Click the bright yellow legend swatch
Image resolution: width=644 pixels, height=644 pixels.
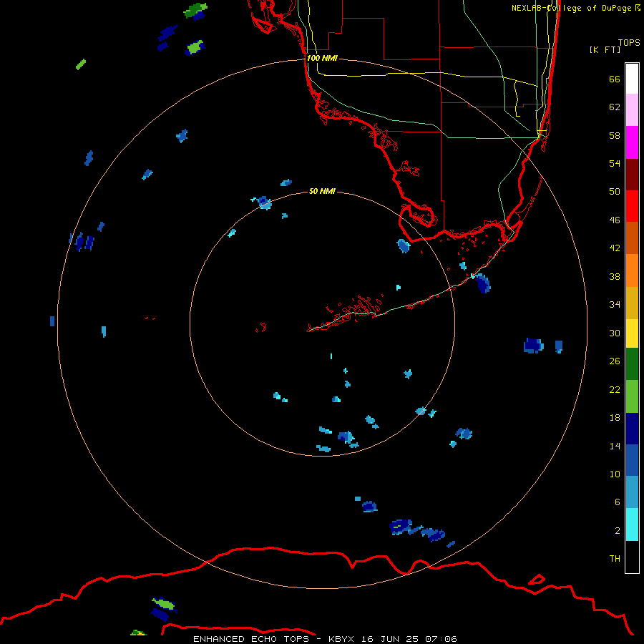632,333
